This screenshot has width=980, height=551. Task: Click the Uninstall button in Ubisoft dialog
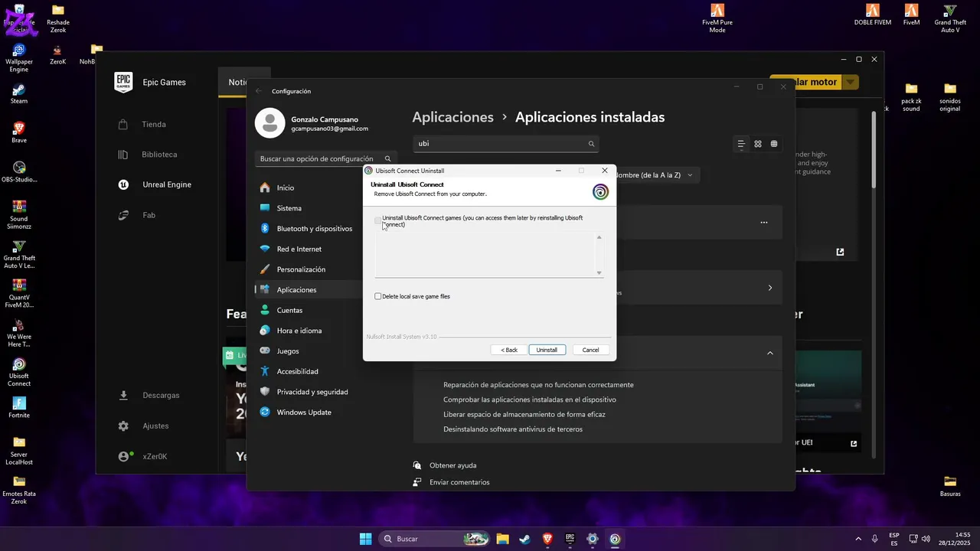547,350
